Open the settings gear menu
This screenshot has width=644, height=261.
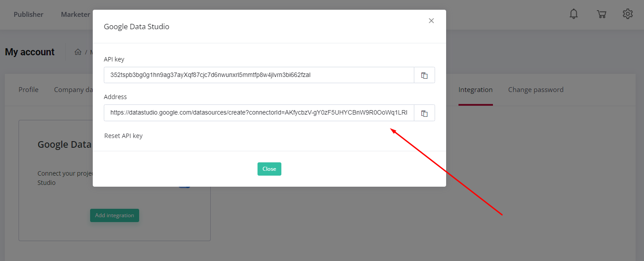point(628,14)
